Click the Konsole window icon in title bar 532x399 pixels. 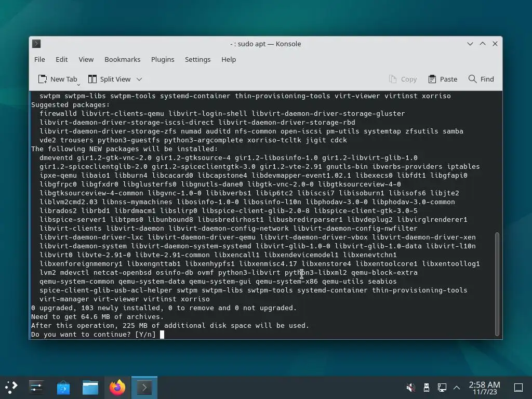36,44
